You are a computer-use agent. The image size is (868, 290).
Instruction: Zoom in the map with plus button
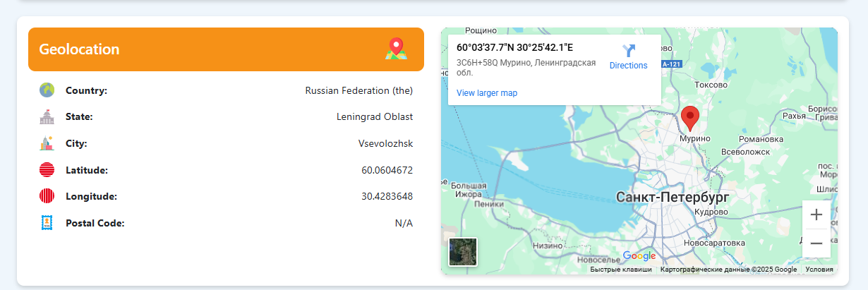coord(816,215)
